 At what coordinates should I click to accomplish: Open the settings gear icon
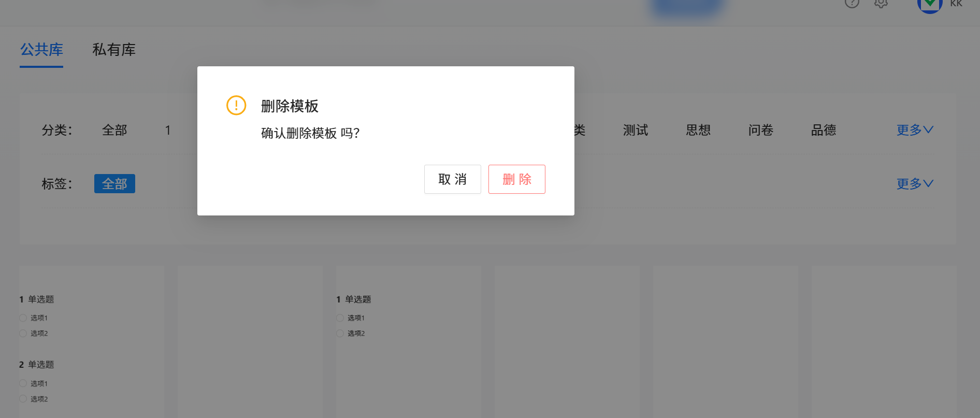(x=881, y=3)
